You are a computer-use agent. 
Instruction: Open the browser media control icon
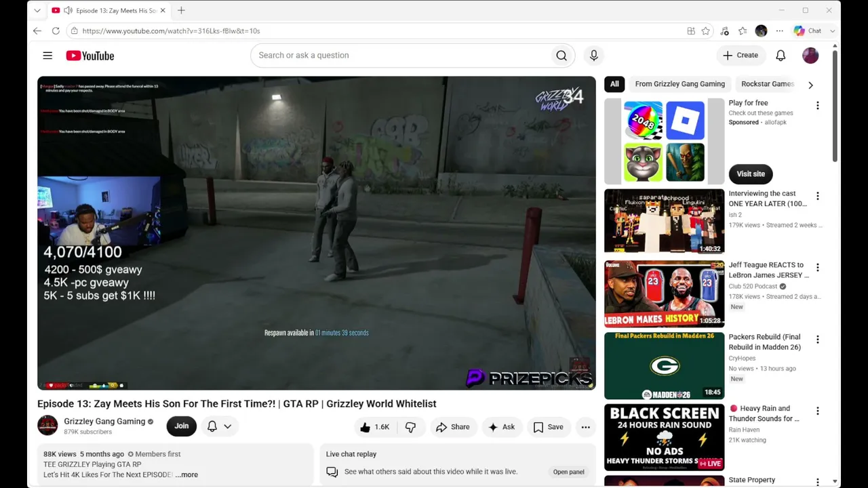pos(724,31)
